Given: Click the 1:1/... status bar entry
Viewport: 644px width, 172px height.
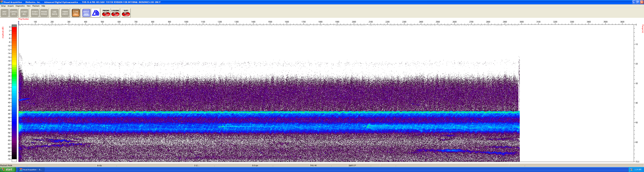Looking at the screenshot, I should click(197, 165).
